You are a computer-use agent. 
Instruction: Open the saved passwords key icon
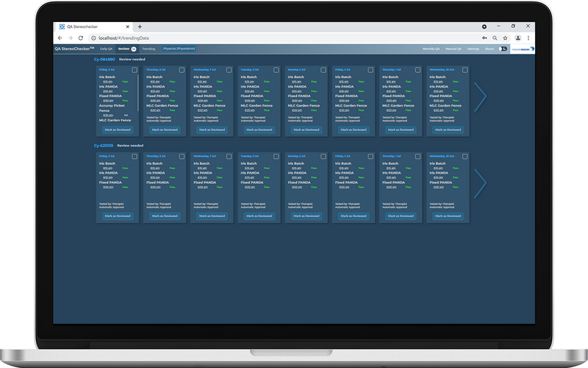[484, 38]
